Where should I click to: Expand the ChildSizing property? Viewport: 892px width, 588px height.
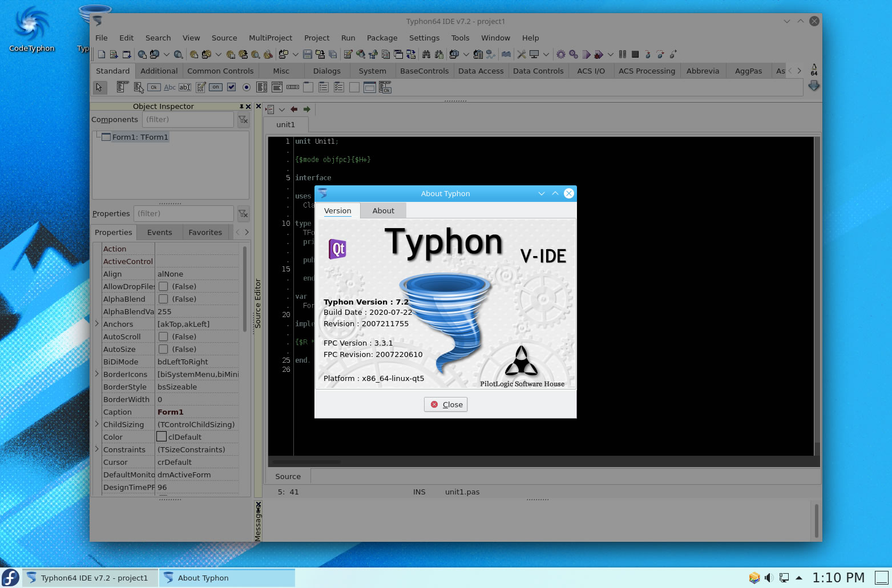[97, 424]
